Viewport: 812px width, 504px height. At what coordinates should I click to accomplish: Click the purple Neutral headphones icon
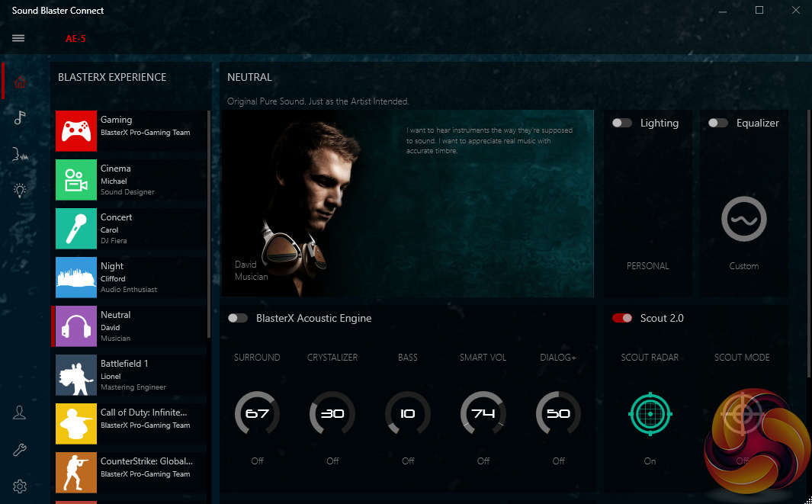click(x=76, y=326)
